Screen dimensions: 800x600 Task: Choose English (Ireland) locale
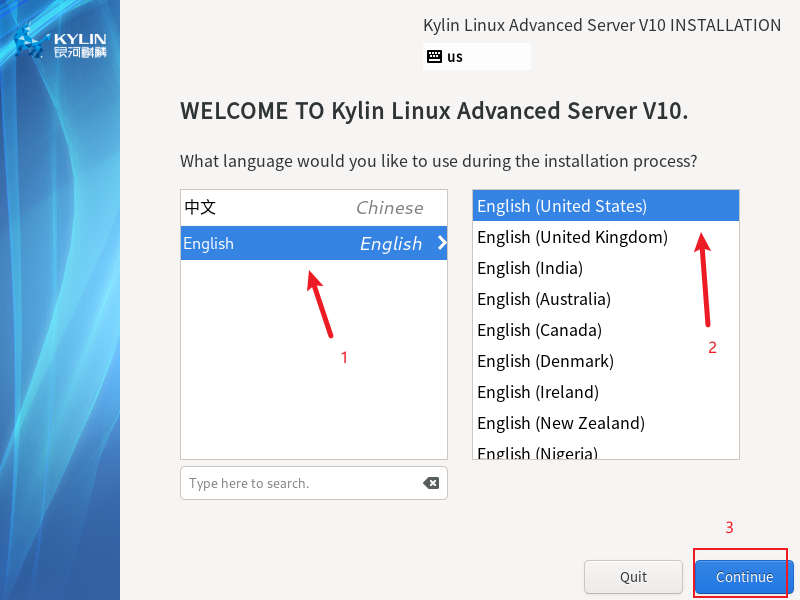point(606,392)
